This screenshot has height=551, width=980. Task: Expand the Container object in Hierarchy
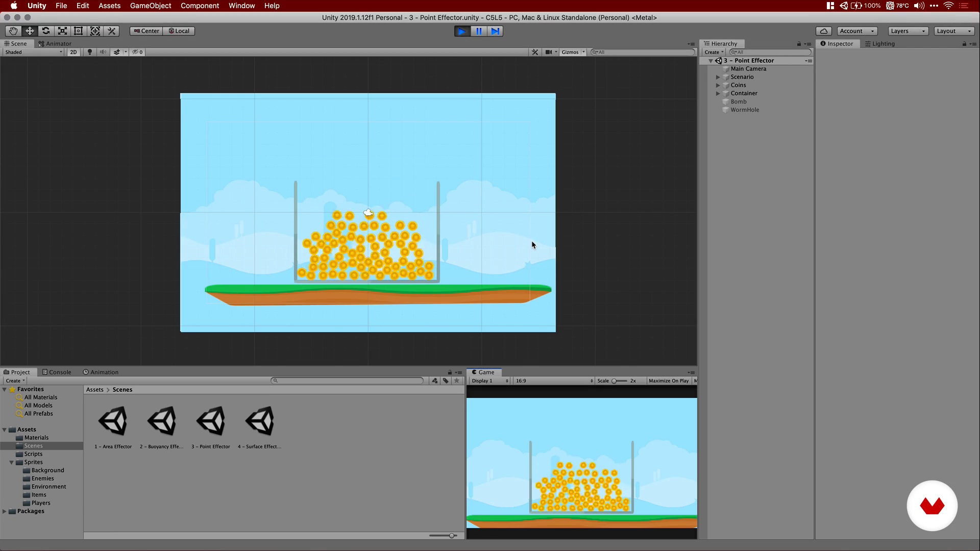point(718,93)
